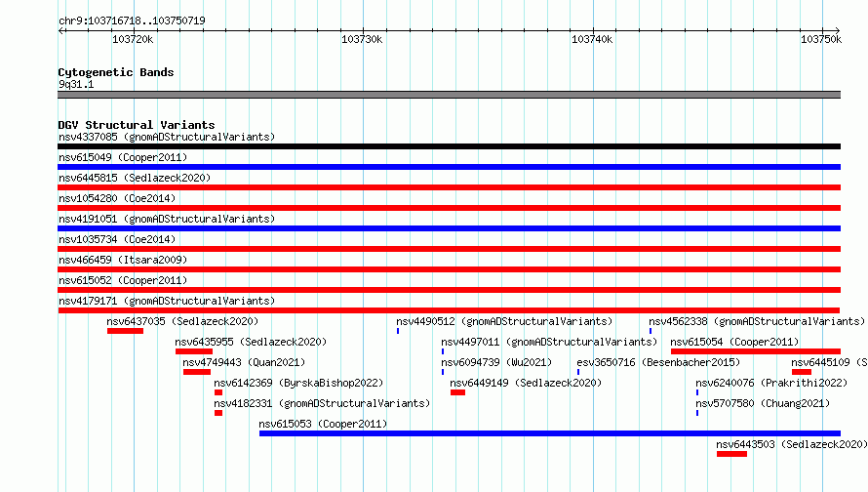Select the nsv6437035 (Sedlazeck2020) label

tap(182, 321)
